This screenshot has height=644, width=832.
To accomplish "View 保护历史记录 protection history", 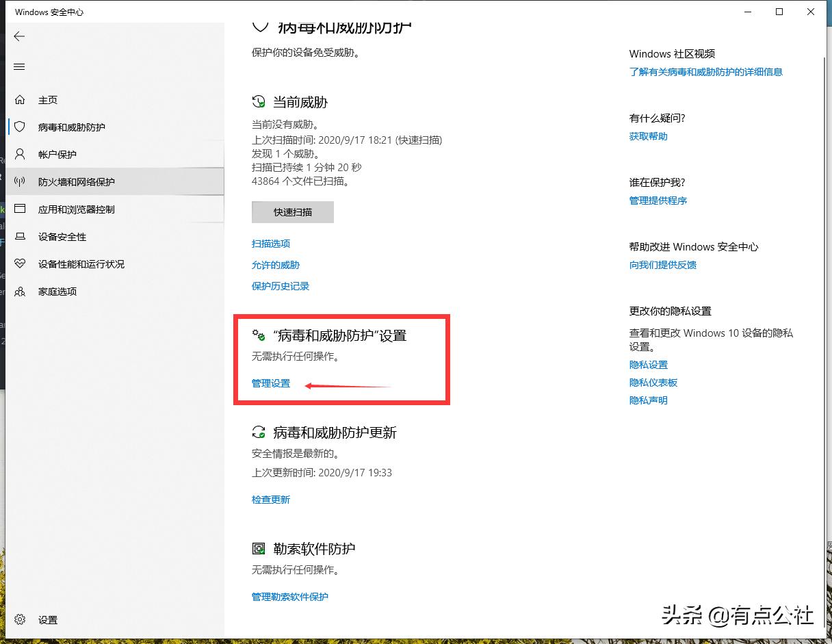I will [281, 286].
